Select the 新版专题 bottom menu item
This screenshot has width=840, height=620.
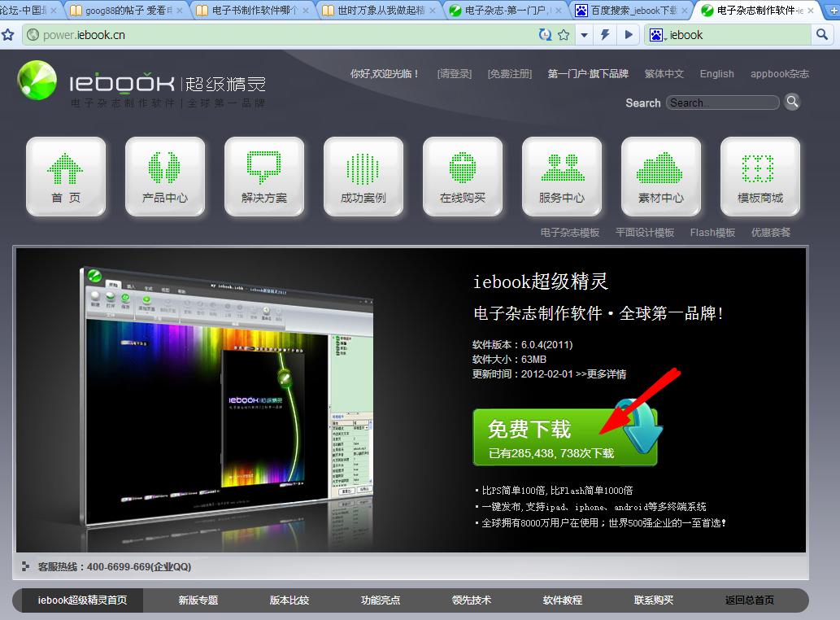(198, 600)
